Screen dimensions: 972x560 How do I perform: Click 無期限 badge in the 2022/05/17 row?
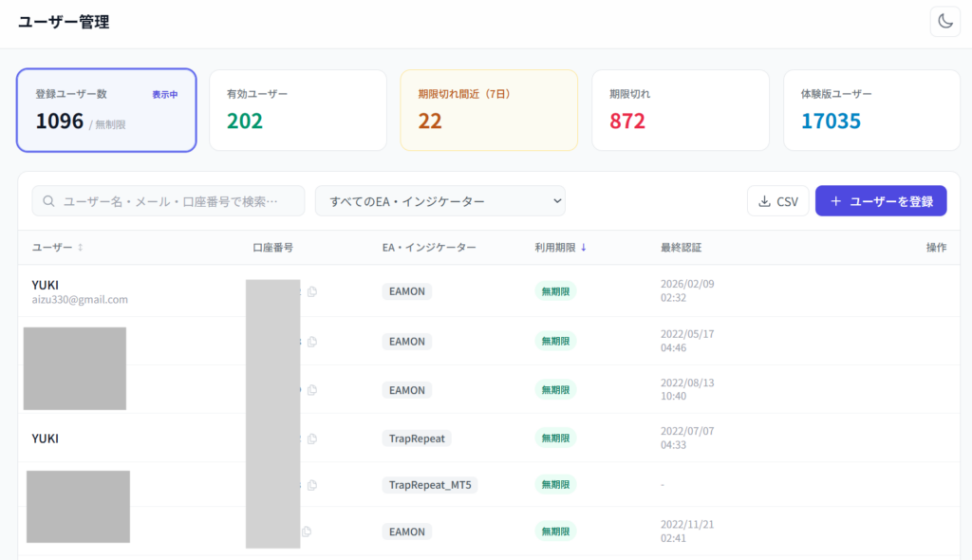point(555,341)
